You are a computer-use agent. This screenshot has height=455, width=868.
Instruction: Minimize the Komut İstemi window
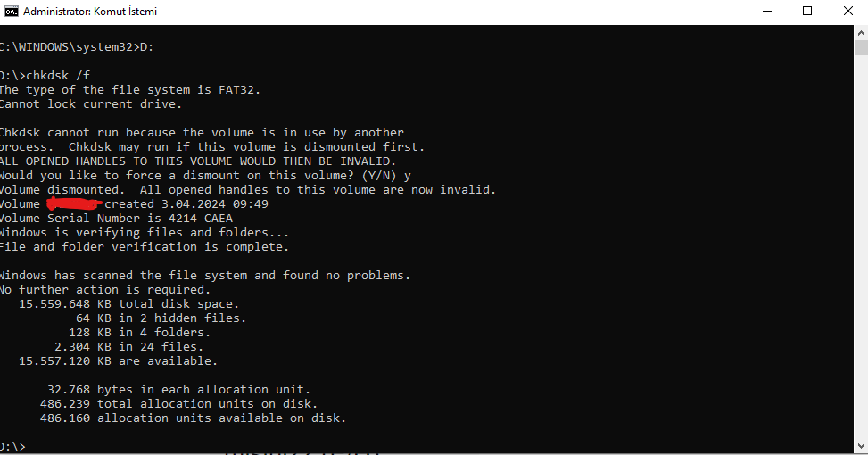click(x=769, y=11)
